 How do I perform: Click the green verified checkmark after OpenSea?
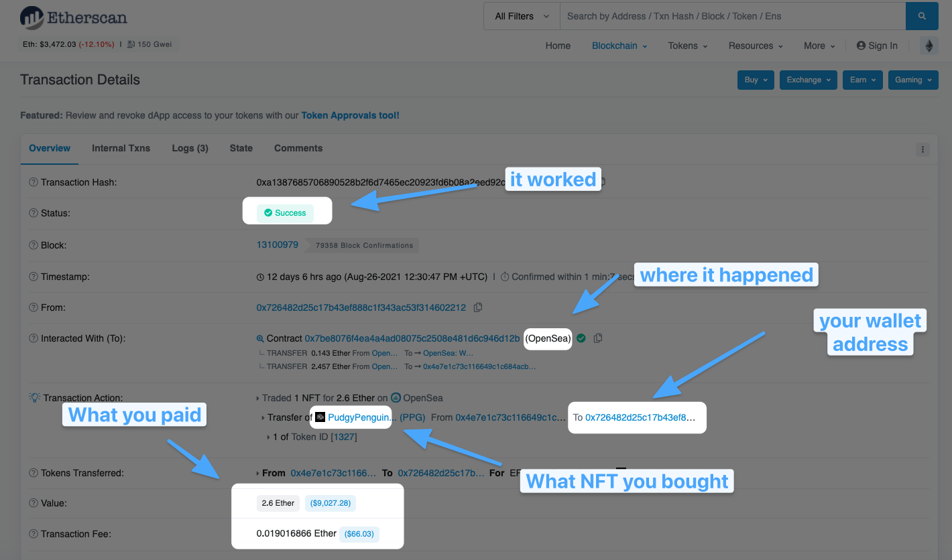pyautogui.click(x=581, y=338)
